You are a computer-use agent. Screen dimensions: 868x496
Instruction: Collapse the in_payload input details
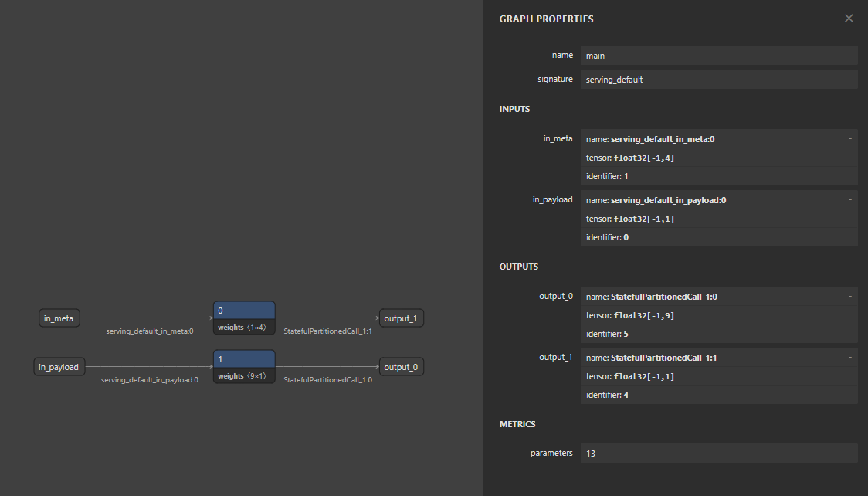coord(849,200)
